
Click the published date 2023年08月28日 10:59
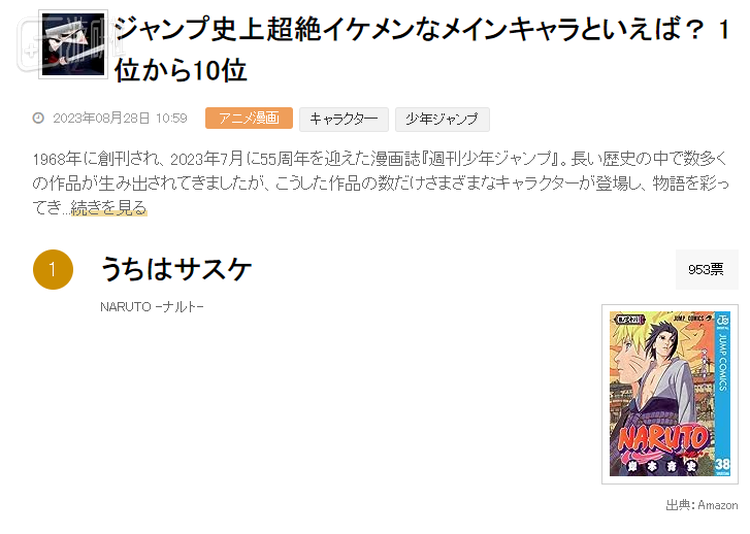point(120,118)
